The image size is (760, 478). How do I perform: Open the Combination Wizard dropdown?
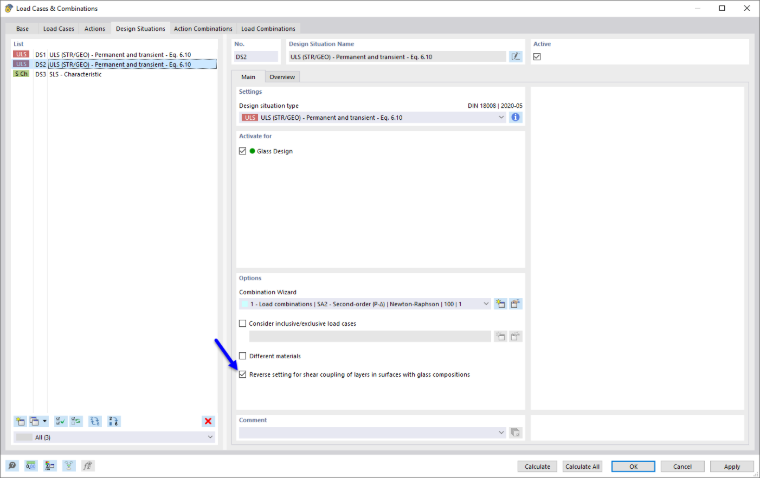[486, 304]
